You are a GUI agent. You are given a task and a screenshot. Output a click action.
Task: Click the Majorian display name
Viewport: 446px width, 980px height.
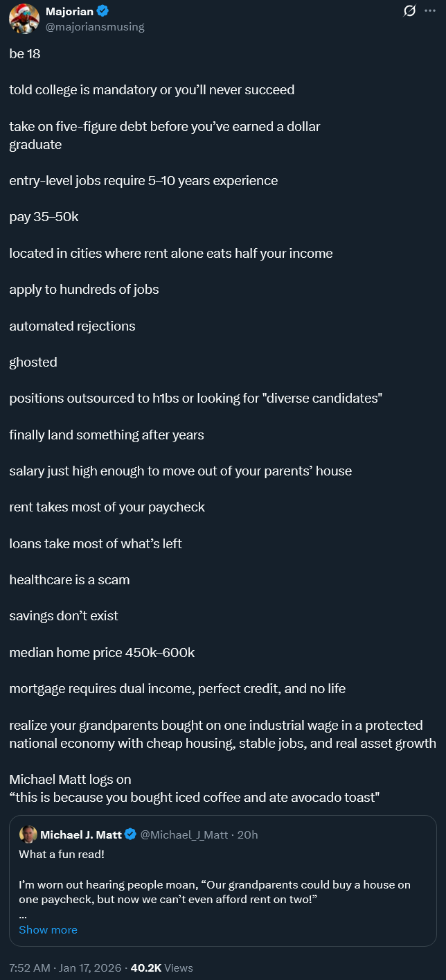[69, 12]
